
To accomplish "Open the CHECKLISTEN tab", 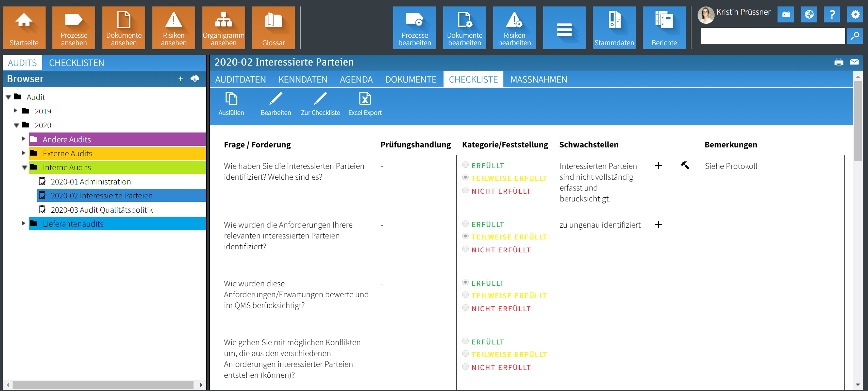I will click(77, 63).
